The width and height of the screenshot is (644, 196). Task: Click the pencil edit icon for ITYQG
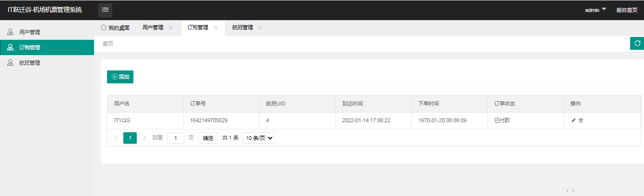[573, 120]
